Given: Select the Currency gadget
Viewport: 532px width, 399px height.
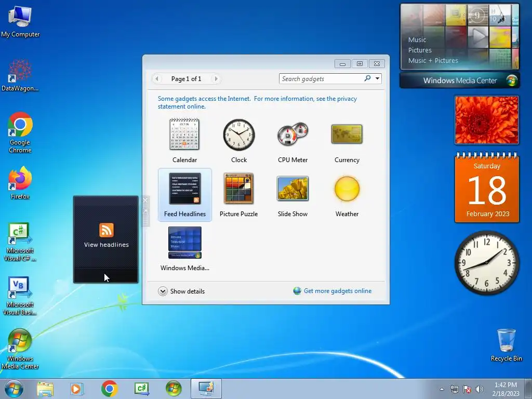Looking at the screenshot, I should click(347, 140).
